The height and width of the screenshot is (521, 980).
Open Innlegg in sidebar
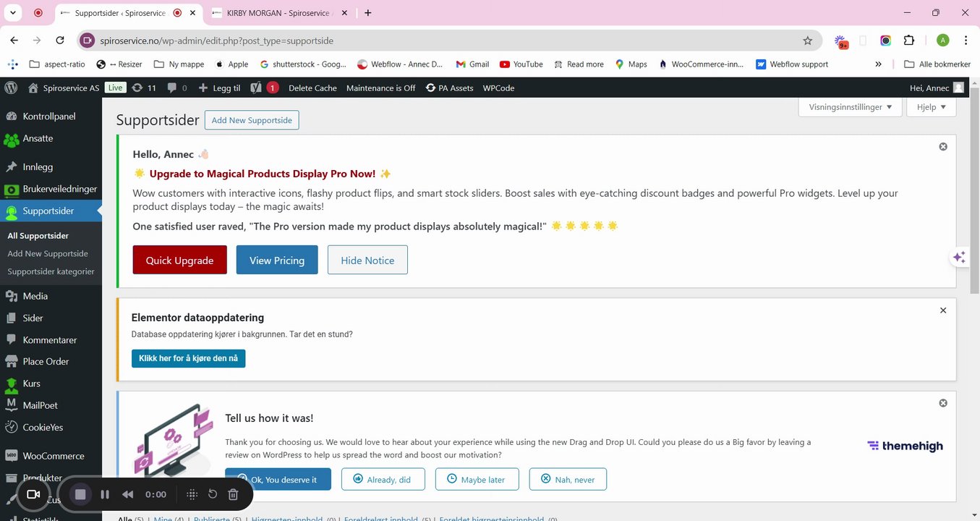coord(51,166)
